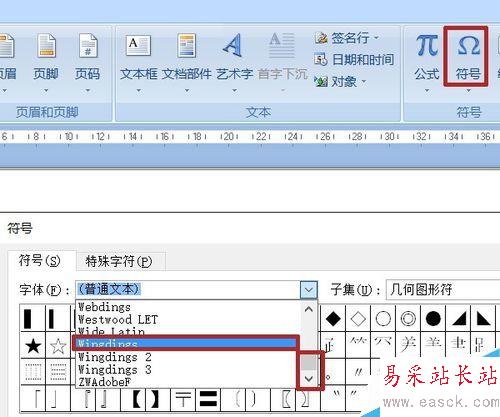
Task: Expand the Footer dropdown arrow
Action: (x=46, y=90)
